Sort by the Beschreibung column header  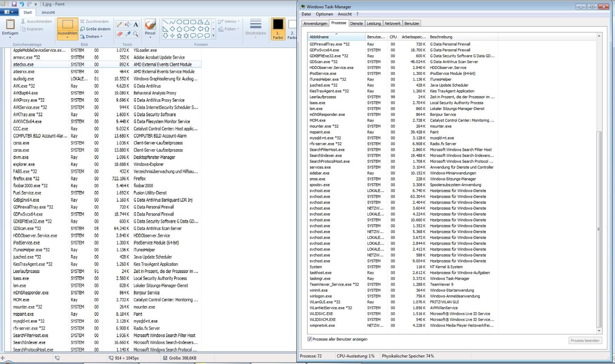click(x=463, y=37)
